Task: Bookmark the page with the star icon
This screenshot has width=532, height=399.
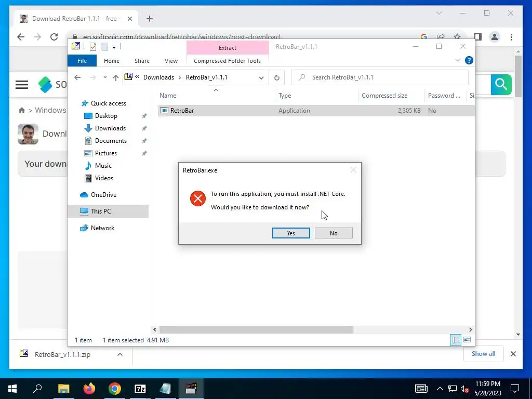Action: (457, 37)
